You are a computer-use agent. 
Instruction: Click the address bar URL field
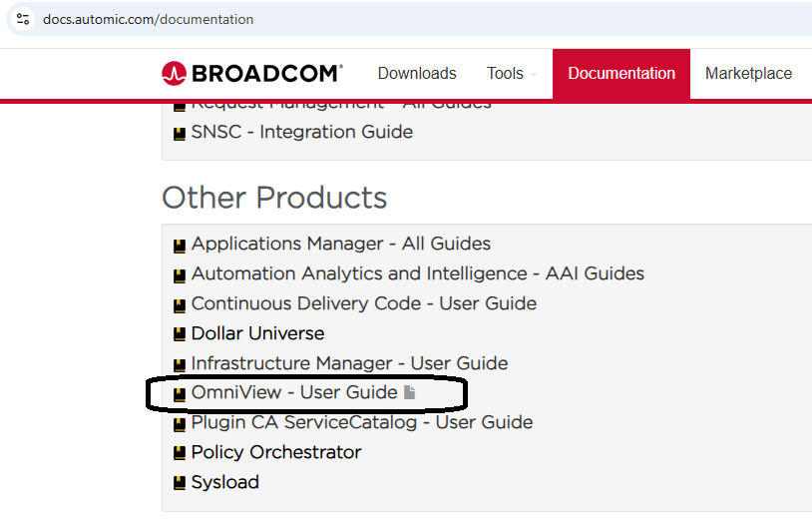click(x=414, y=19)
